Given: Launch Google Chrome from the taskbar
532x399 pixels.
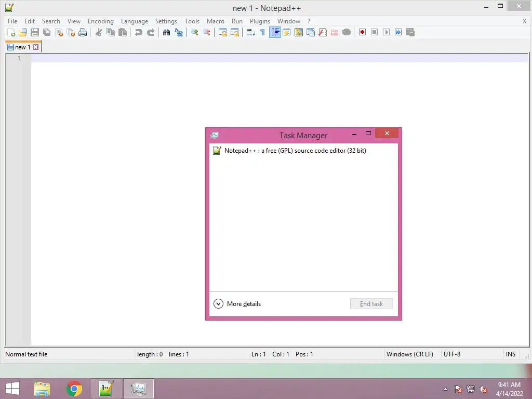Looking at the screenshot, I should pyautogui.click(x=74, y=389).
